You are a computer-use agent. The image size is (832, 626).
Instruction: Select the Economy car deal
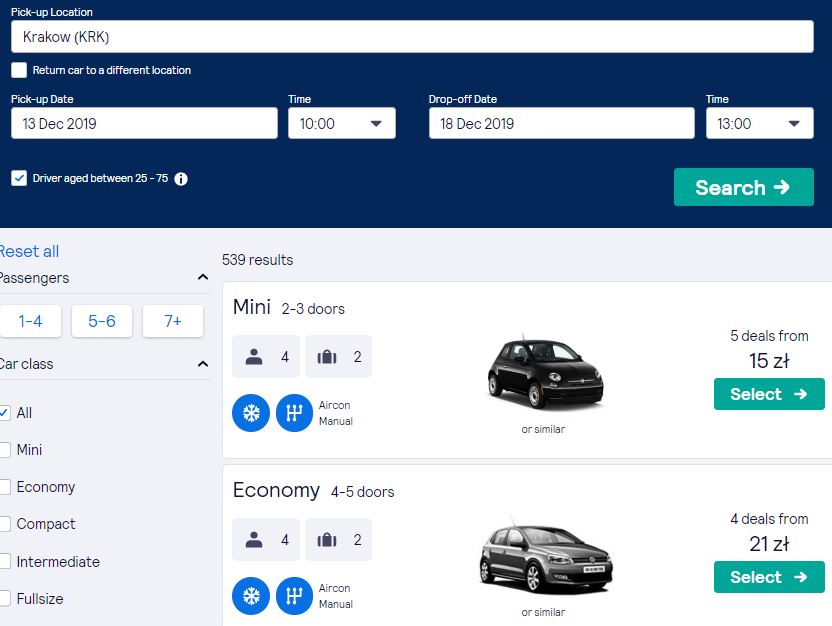click(x=769, y=577)
